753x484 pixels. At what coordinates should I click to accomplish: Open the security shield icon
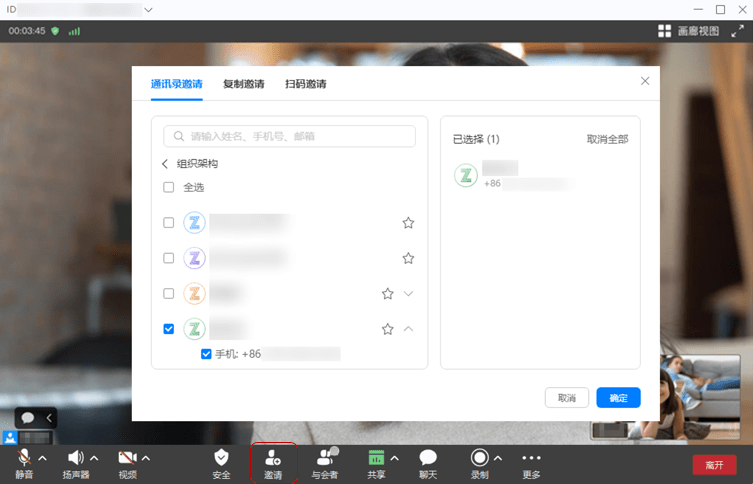pyautogui.click(x=221, y=458)
